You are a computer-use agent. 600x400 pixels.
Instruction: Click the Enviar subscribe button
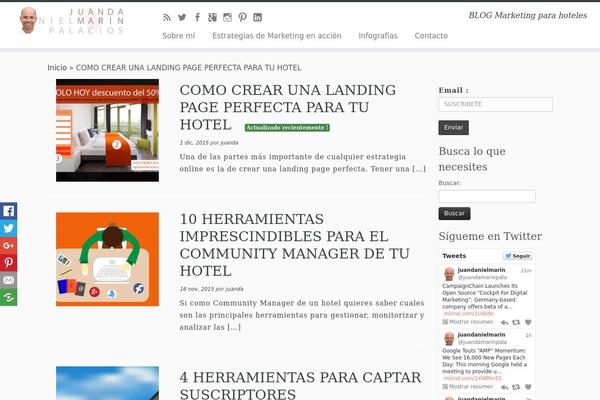pos(453,127)
